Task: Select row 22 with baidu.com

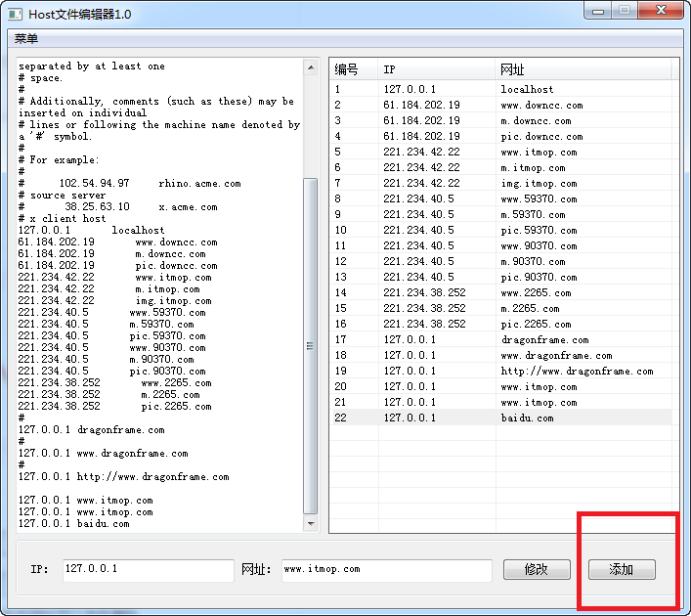Action: pyautogui.click(x=498, y=418)
